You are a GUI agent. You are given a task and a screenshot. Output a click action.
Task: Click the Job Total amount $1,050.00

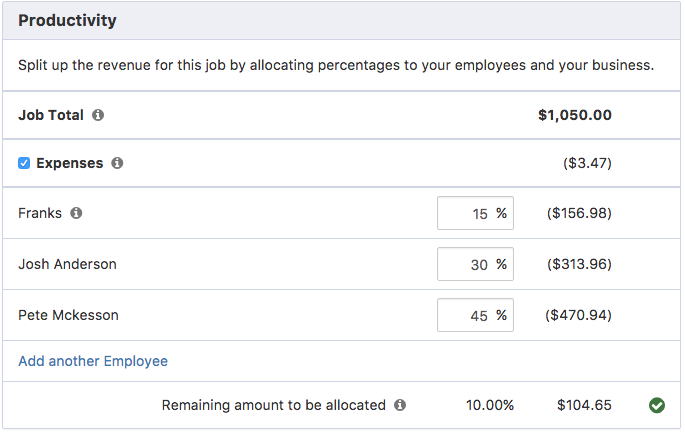pos(574,115)
